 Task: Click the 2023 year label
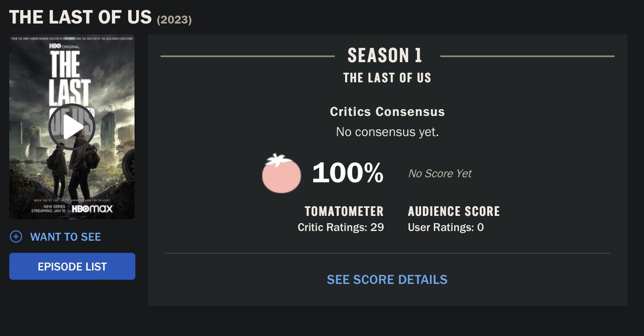[174, 20]
